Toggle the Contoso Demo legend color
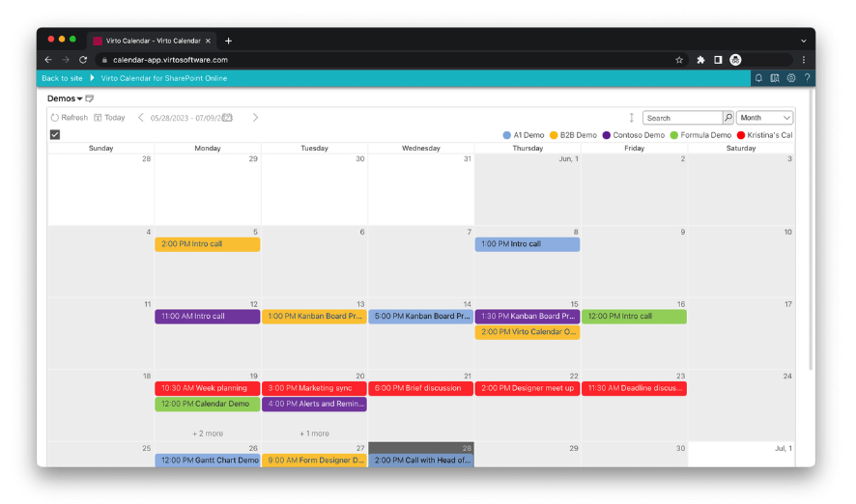This screenshot has height=504, width=856. (x=606, y=135)
